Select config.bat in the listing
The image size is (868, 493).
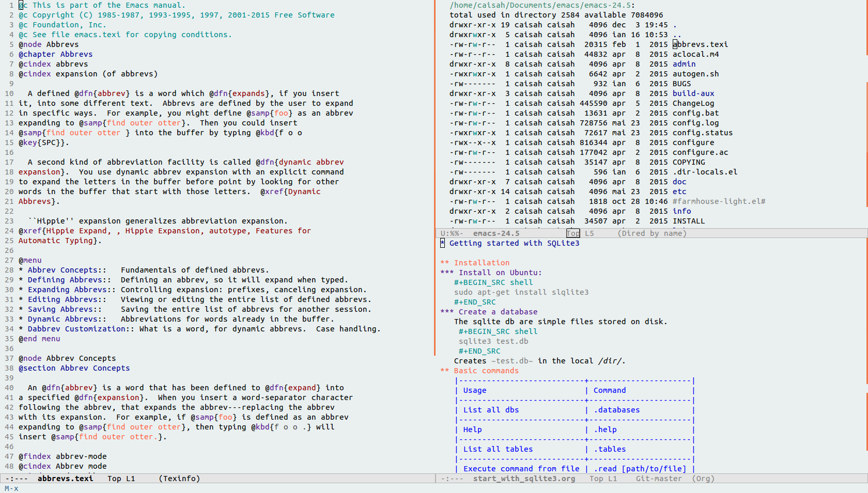[695, 113]
